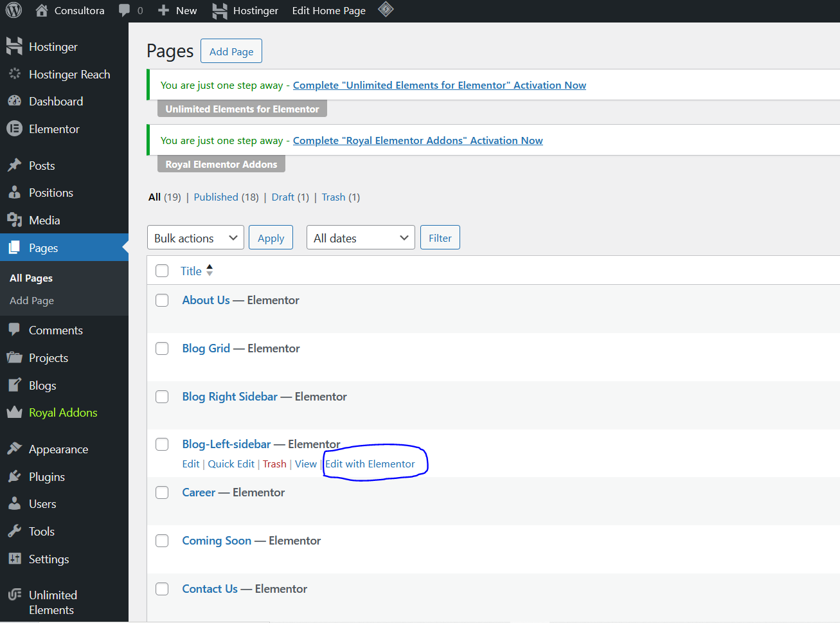Click the Add Page button
This screenshot has height=623, width=840.
click(x=231, y=51)
